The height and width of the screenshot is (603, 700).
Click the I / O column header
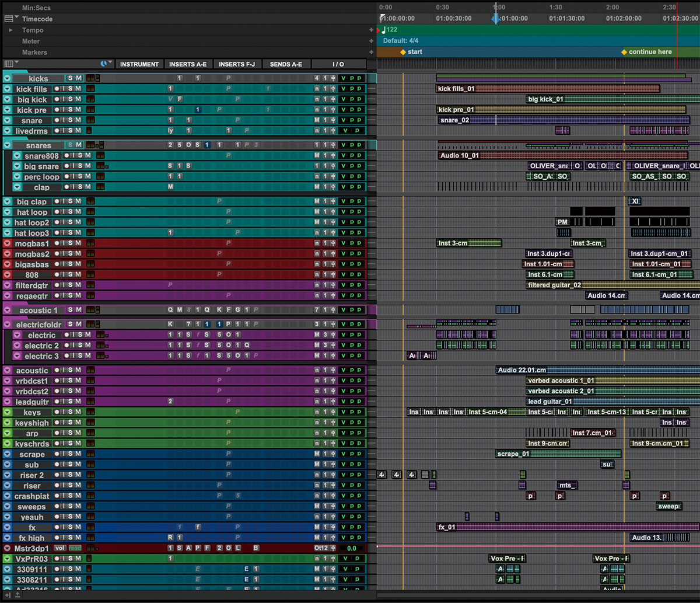point(339,64)
